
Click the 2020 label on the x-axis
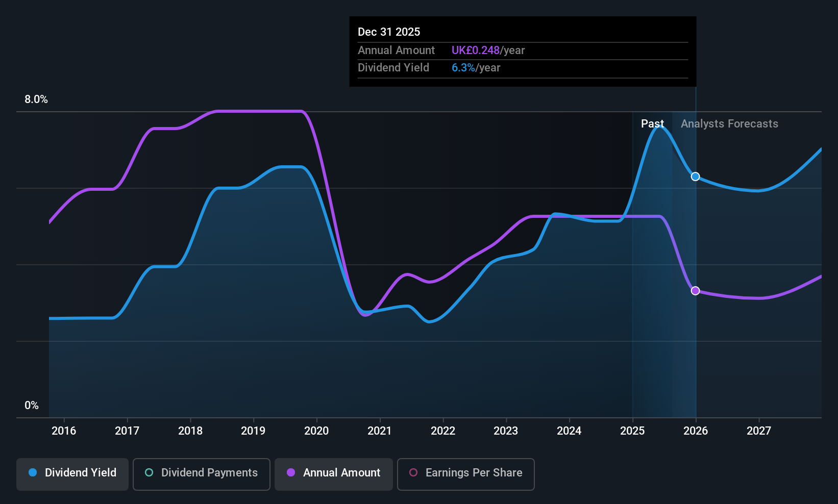(x=316, y=431)
